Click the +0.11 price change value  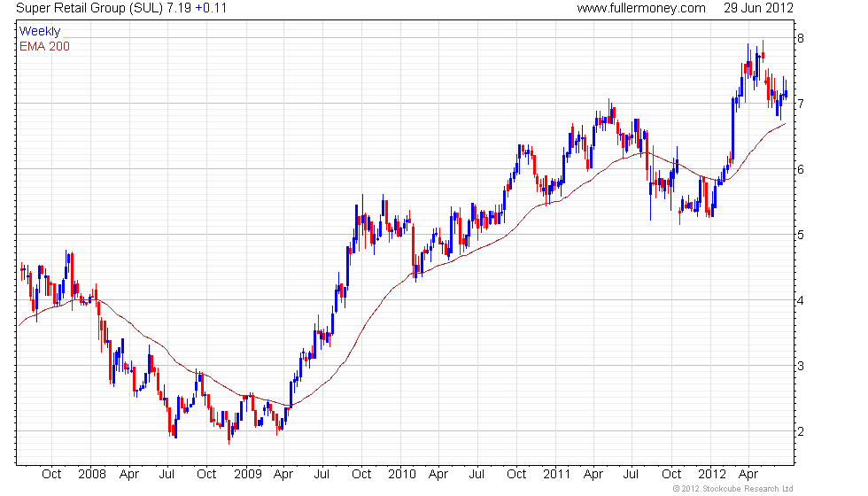point(211,8)
